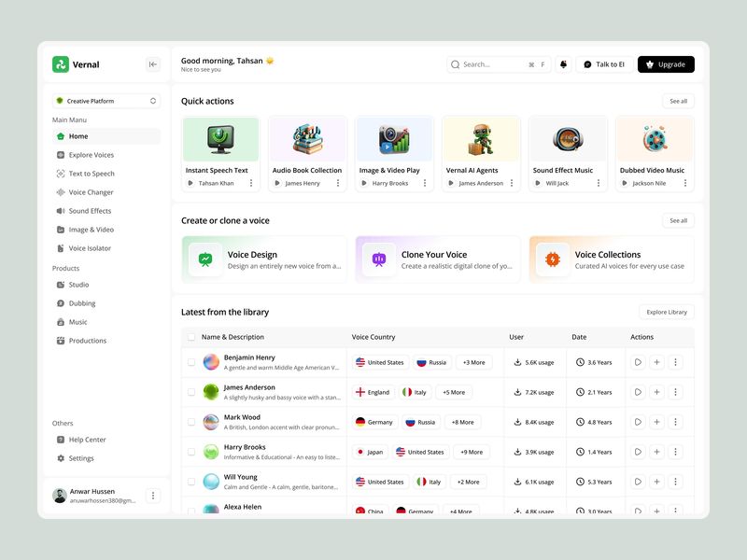The width and height of the screenshot is (747, 560).
Task: Open Sound Effects in sidebar
Action: pos(106,211)
